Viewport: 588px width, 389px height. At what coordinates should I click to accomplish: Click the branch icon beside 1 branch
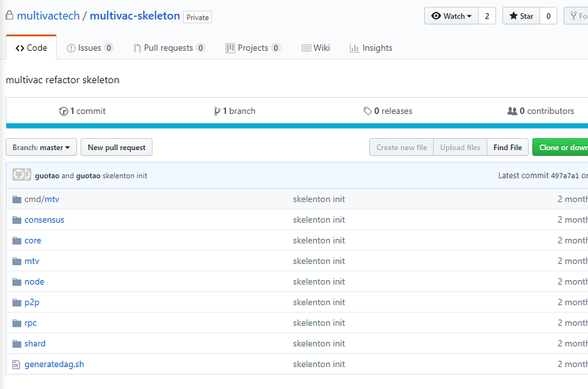(x=217, y=111)
